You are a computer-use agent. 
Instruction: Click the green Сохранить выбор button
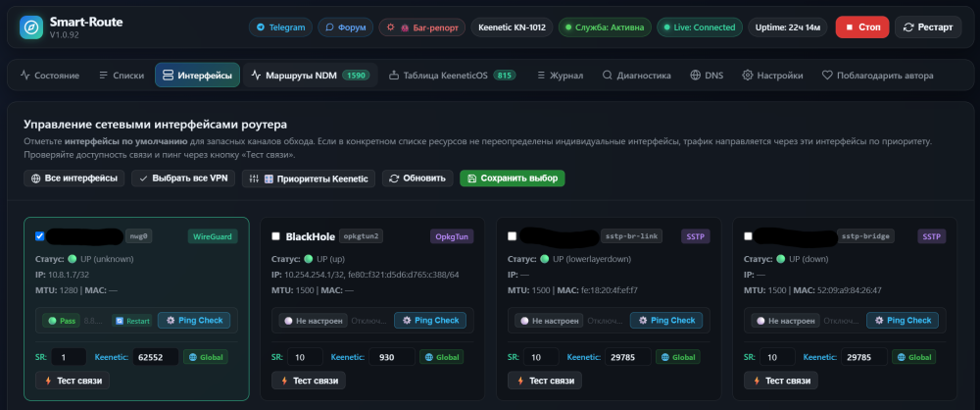pos(513,179)
